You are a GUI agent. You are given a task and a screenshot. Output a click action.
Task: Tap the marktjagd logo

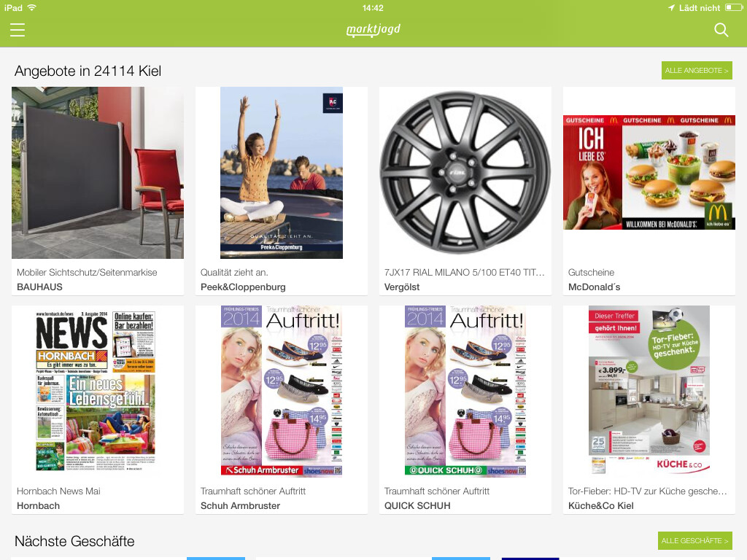coord(373,29)
